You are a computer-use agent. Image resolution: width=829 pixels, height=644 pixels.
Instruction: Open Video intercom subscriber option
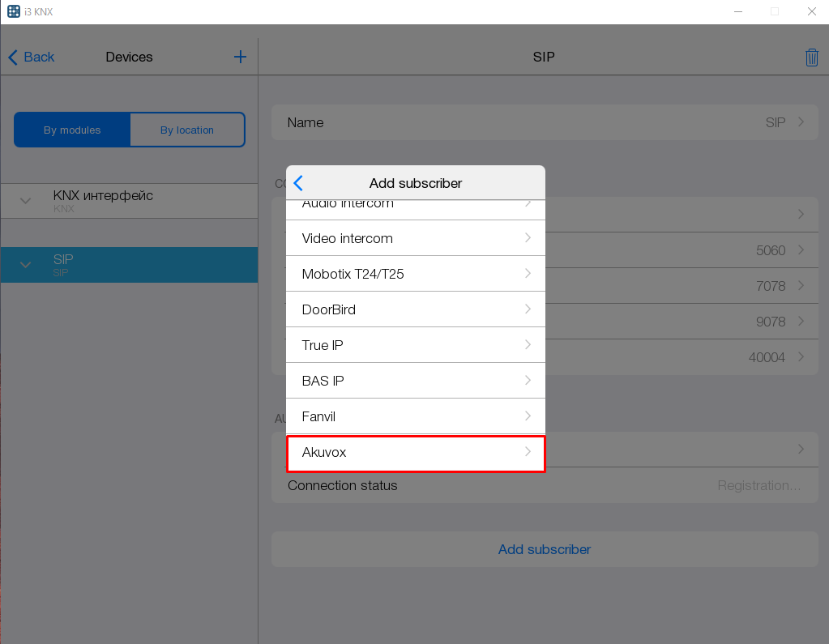(415, 238)
